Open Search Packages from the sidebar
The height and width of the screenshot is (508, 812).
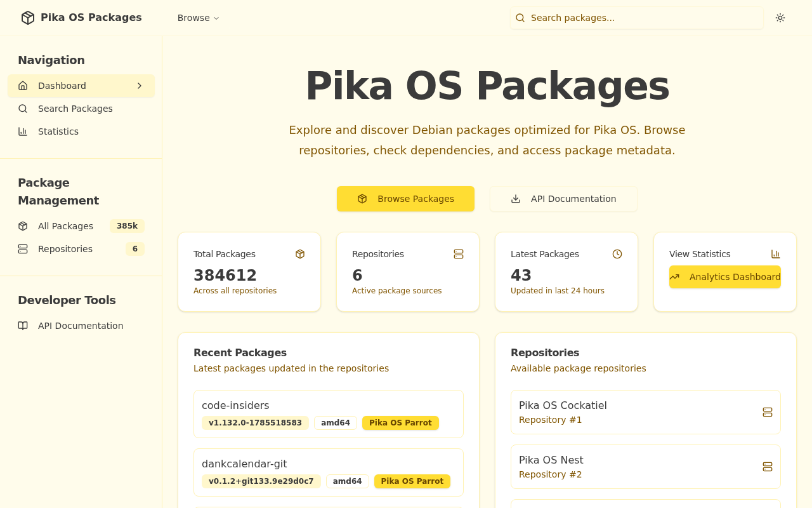(81, 109)
